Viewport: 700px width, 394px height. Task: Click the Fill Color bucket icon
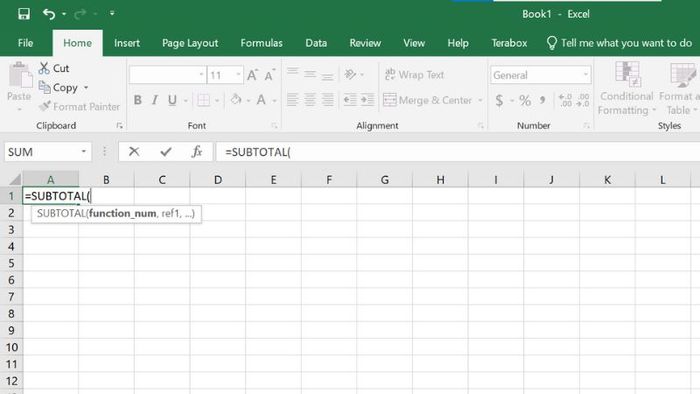click(236, 100)
